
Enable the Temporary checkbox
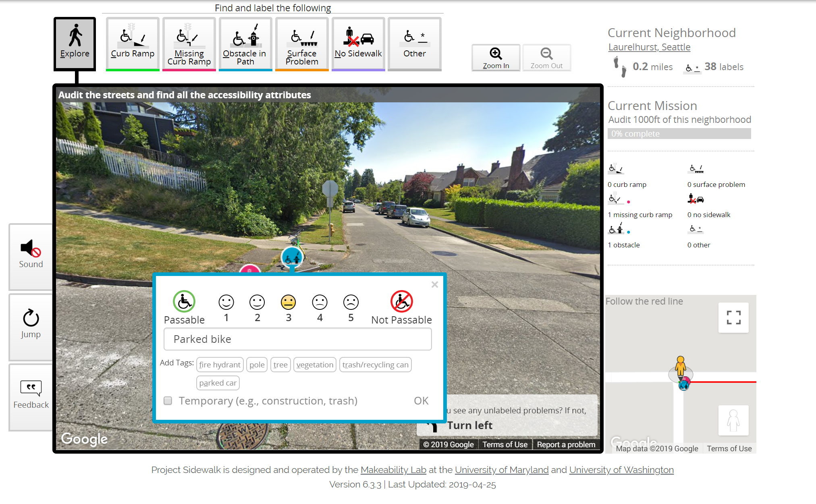168,401
